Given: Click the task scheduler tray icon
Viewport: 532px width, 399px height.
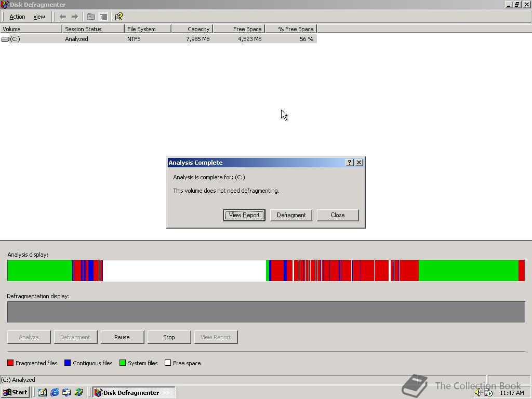Looking at the screenshot, I should (488, 393).
